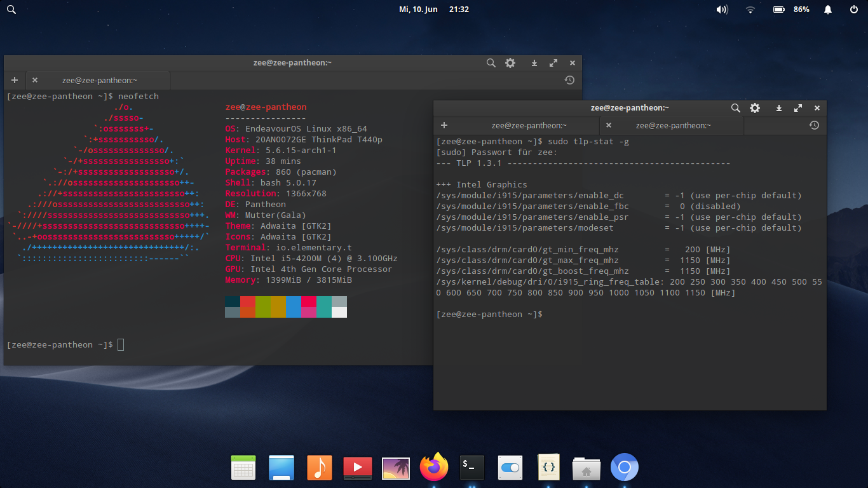Select the second tab in the tlp-stat terminal
Viewport: 868px width, 488px height.
click(673, 125)
